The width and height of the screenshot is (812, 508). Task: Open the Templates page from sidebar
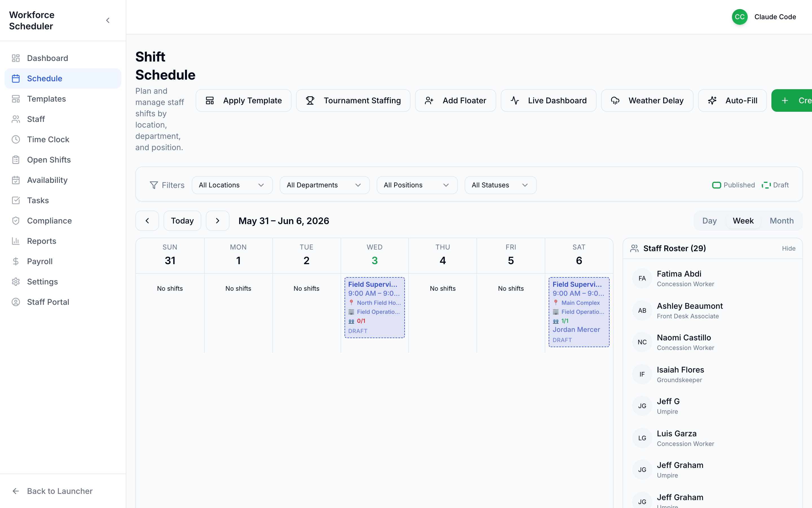[x=63, y=99]
